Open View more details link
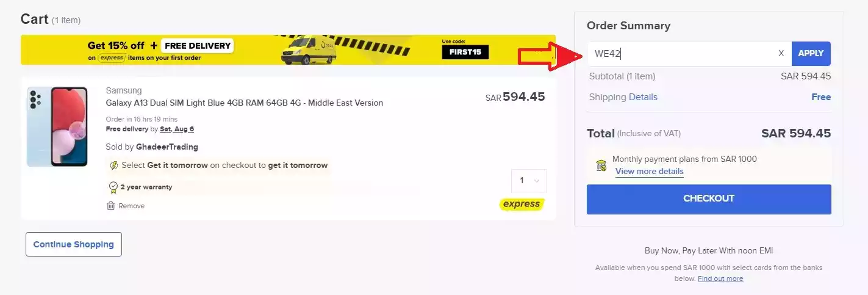Viewport: 868px width, 295px height. pos(649,172)
